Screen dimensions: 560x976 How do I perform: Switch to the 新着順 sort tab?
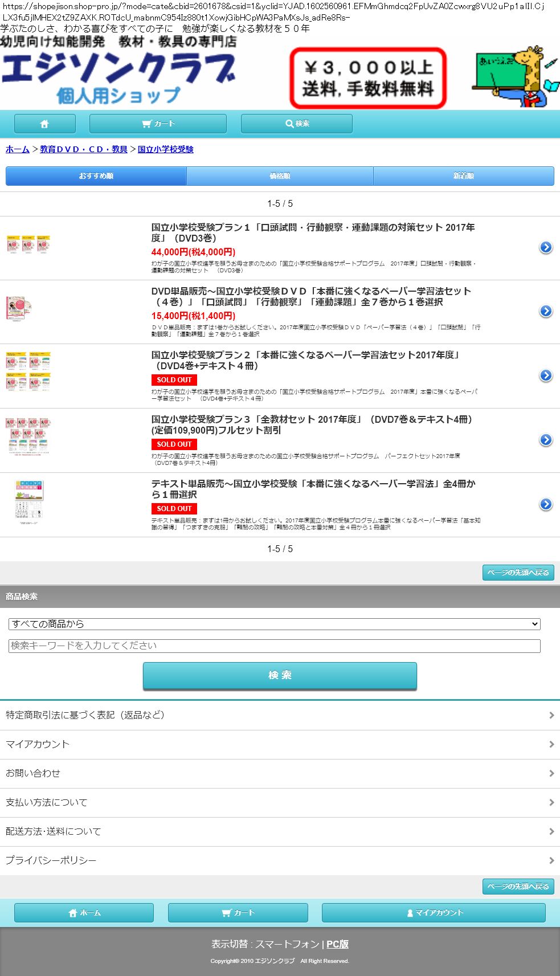tap(463, 176)
